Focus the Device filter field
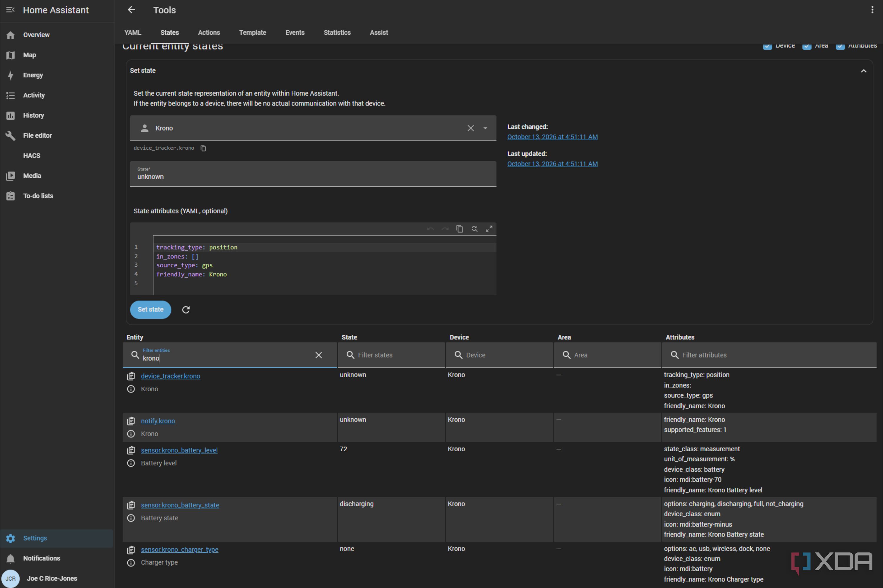Viewport: 883px width, 588px height. pos(500,355)
